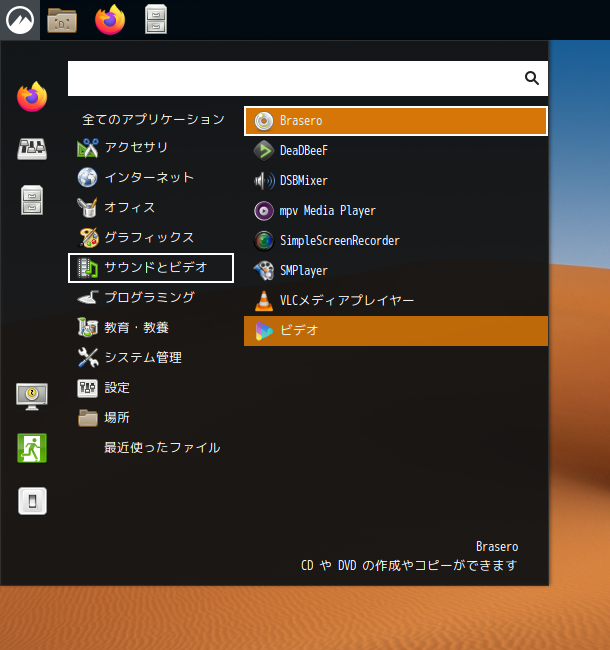Click the Whisker menu mountain logo button

[19, 20]
